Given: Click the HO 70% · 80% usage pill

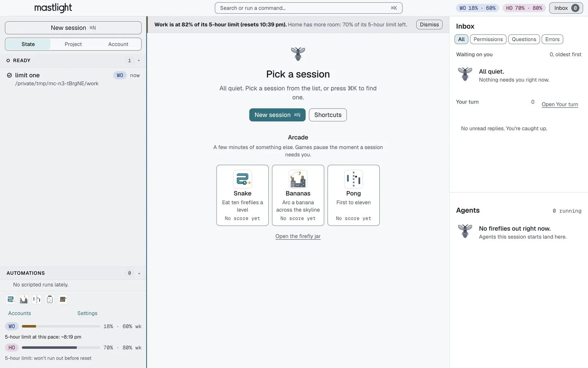Looking at the screenshot, I should click(x=524, y=8).
